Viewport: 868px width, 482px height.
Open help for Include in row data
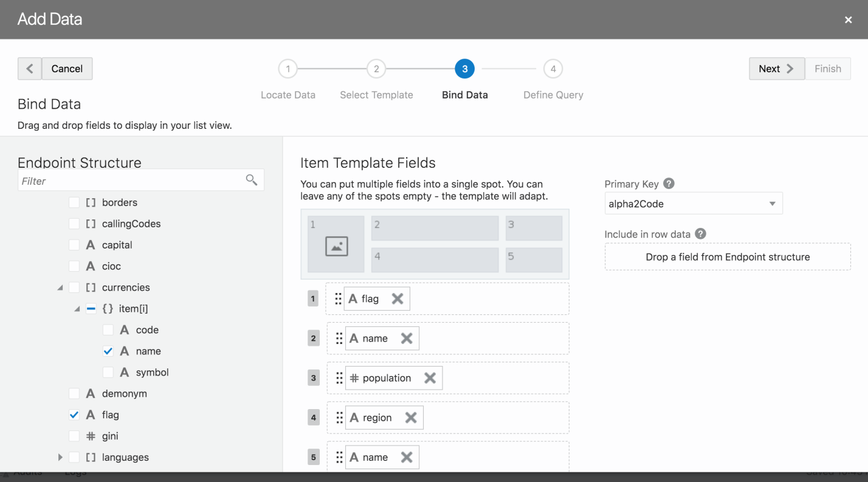700,234
